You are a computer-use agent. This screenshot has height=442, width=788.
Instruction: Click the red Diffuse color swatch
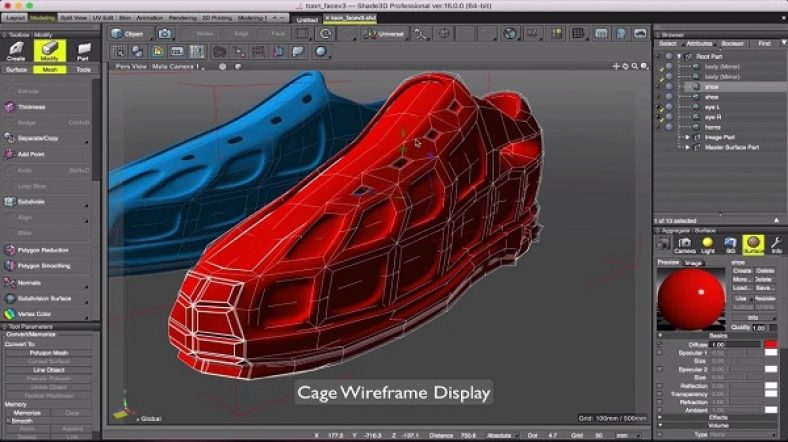(770, 345)
